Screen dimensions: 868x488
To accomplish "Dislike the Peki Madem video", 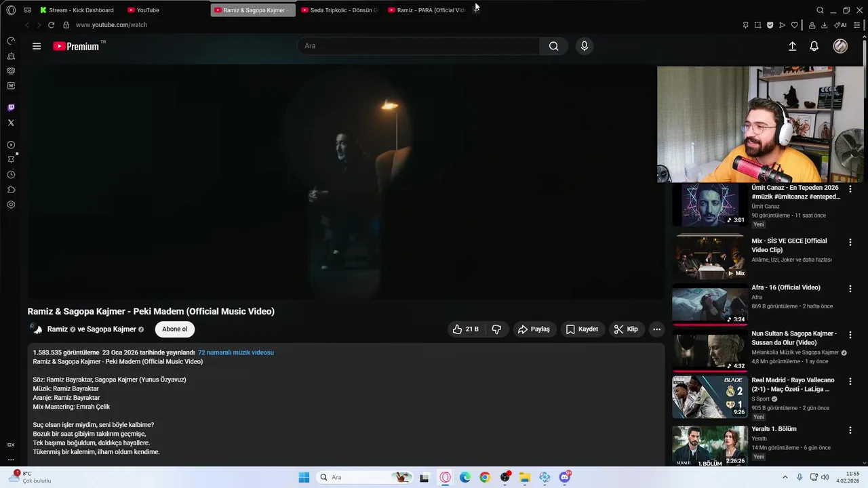I will 496,329.
